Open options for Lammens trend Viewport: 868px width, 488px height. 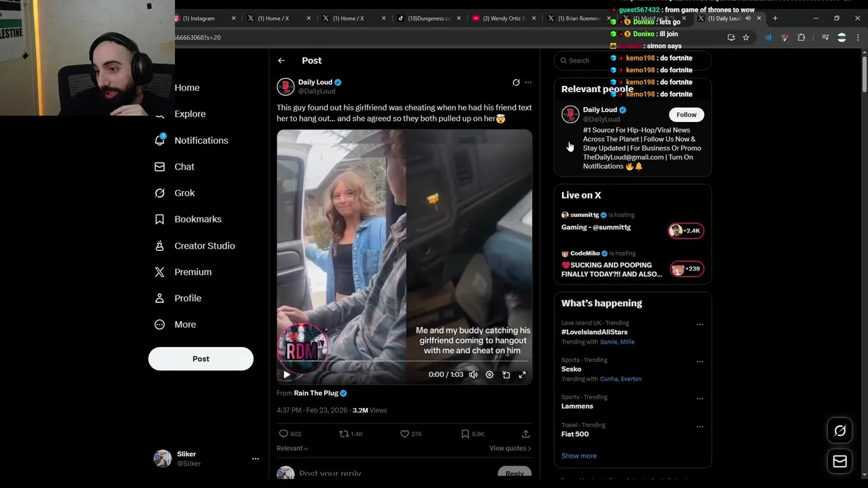700,399
